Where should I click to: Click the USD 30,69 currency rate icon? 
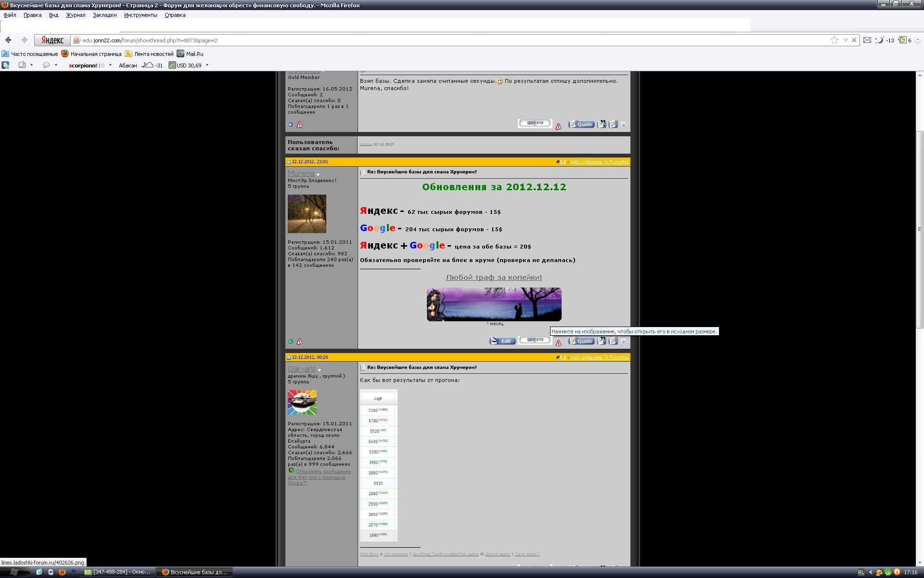172,65
